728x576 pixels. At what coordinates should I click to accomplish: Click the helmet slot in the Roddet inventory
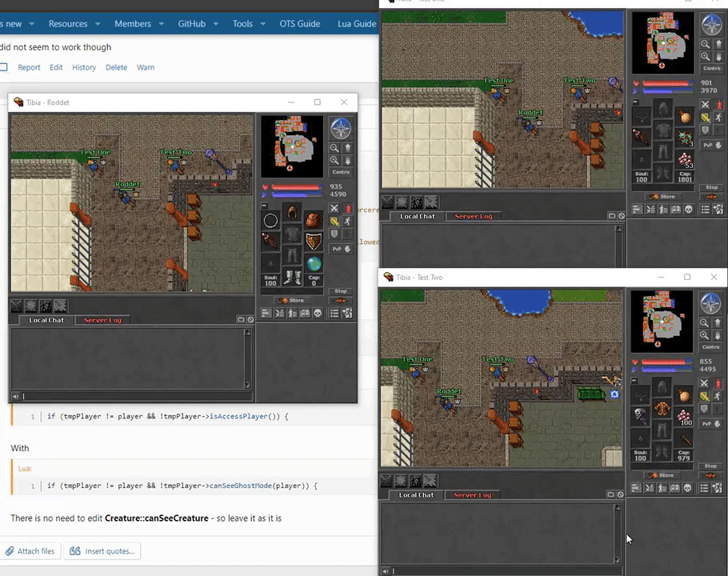pyautogui.click(x=292, y=213)
